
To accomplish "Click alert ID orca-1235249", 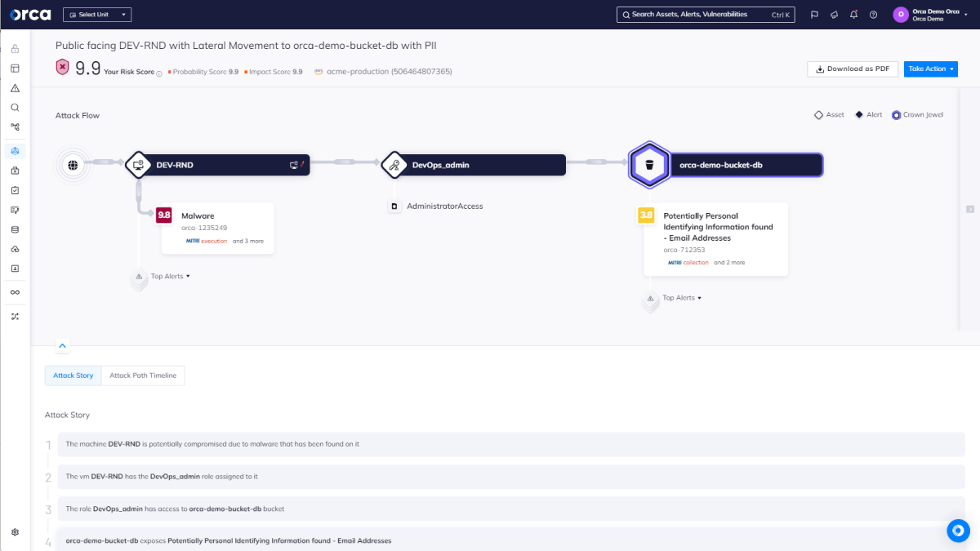I will point(204,228).
